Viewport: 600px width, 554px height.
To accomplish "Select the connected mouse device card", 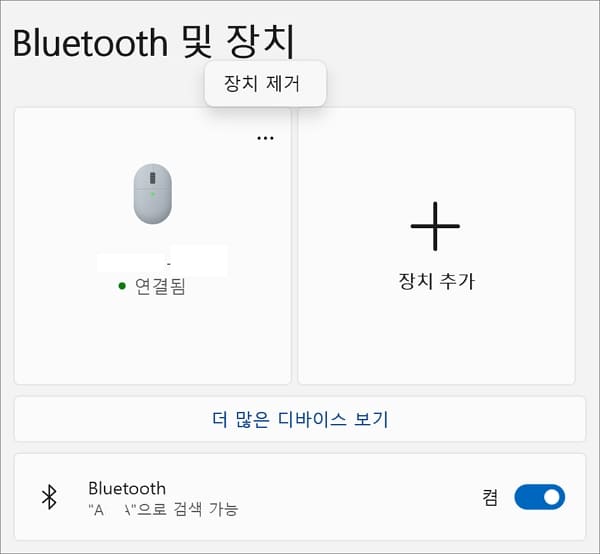I will coord(153,246).
